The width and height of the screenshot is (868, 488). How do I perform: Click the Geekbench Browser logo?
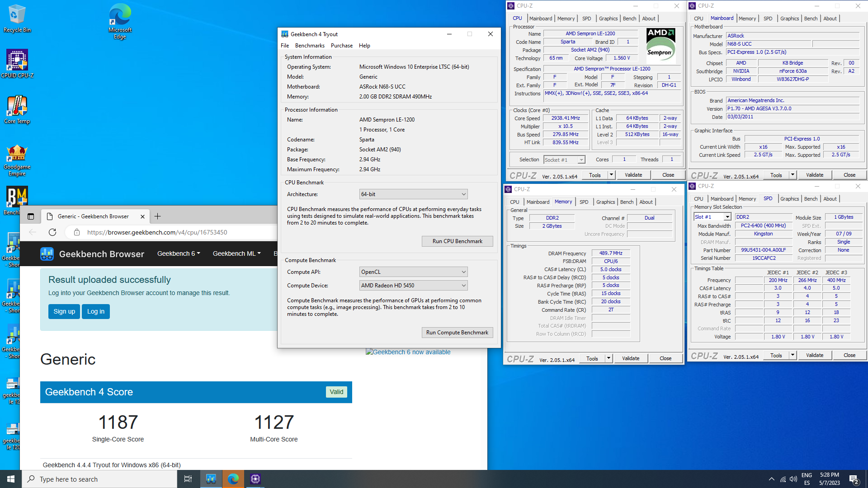coord(92,254)
